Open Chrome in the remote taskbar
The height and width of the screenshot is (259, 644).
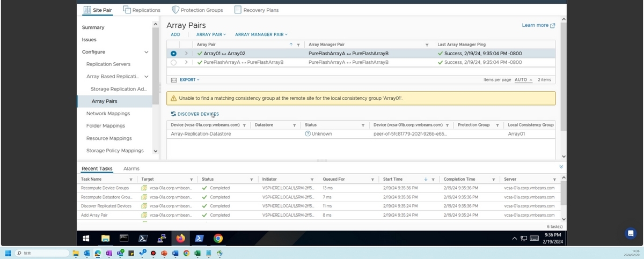pyautogui.click(x=218, y=238)
